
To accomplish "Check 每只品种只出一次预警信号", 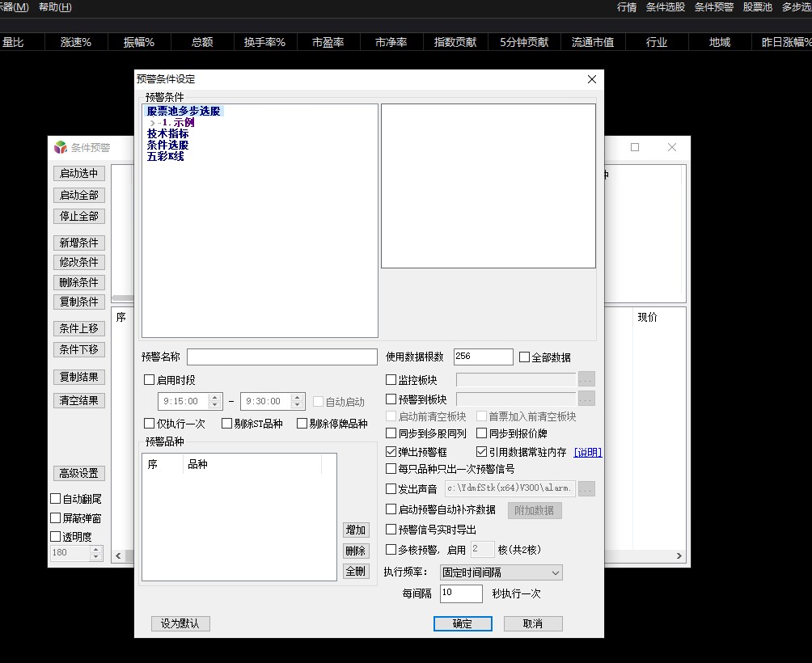I will coord(391,469).
